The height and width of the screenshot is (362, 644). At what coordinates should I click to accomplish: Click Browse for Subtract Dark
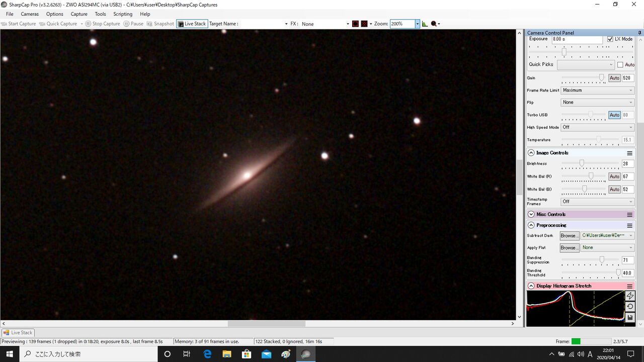click(570, 235)
